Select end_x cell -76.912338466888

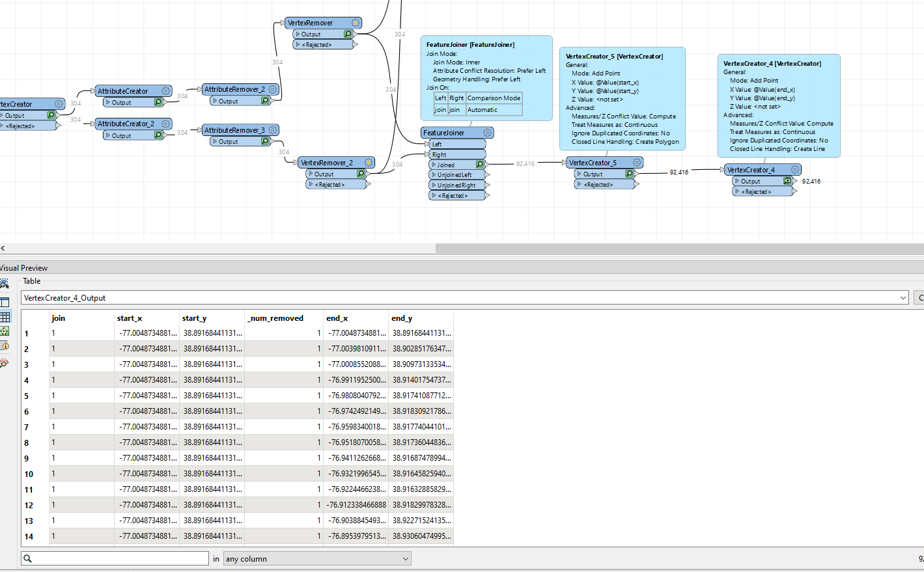pyautogui.click(x=356, y=505)
